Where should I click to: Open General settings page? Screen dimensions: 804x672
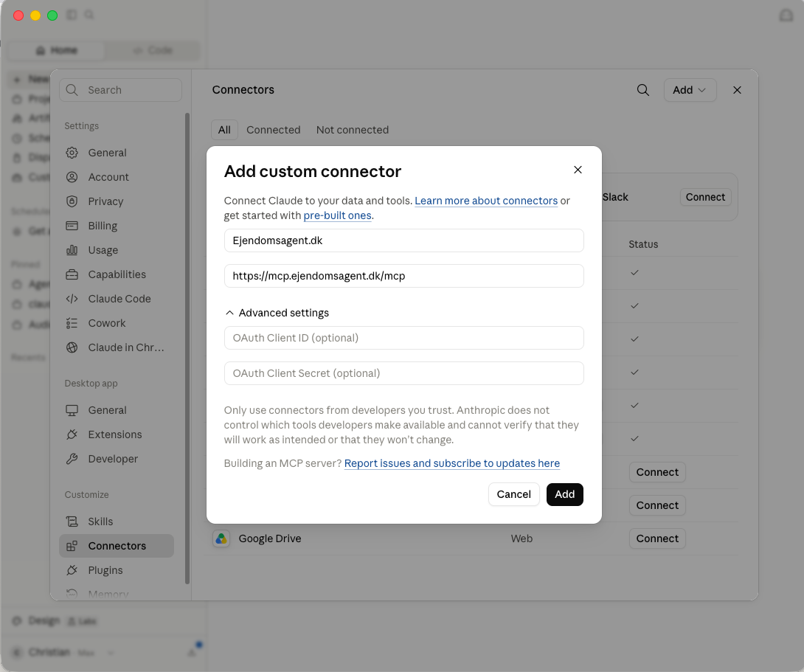[x=117, y=153]
